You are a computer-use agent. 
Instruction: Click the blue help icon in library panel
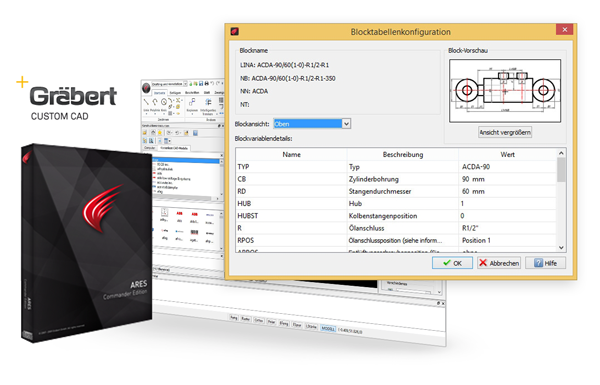[195, 133]
